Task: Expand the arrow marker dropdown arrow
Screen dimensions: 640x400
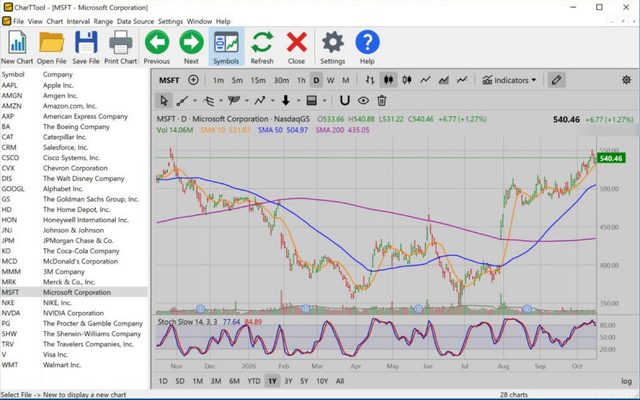Action: coord(298,101)
